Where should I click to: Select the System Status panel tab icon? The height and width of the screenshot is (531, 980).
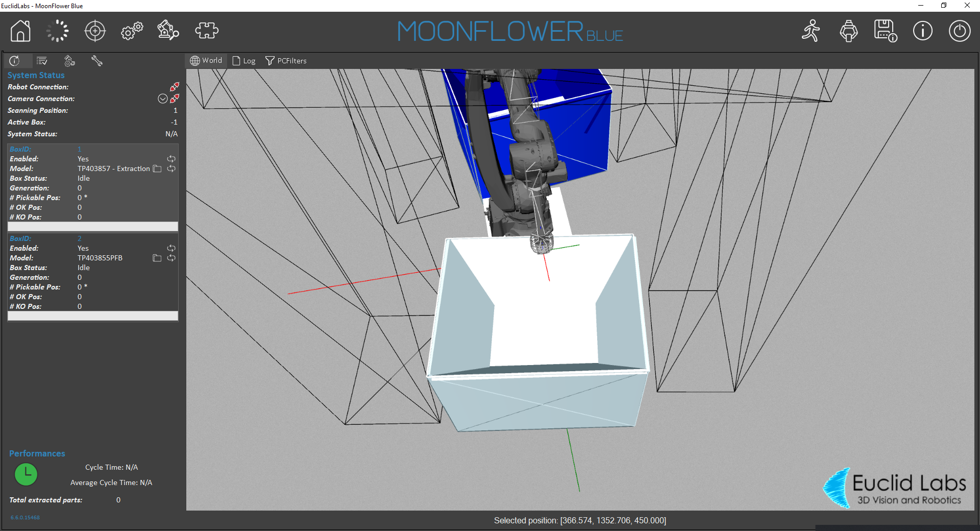point(15,61)
